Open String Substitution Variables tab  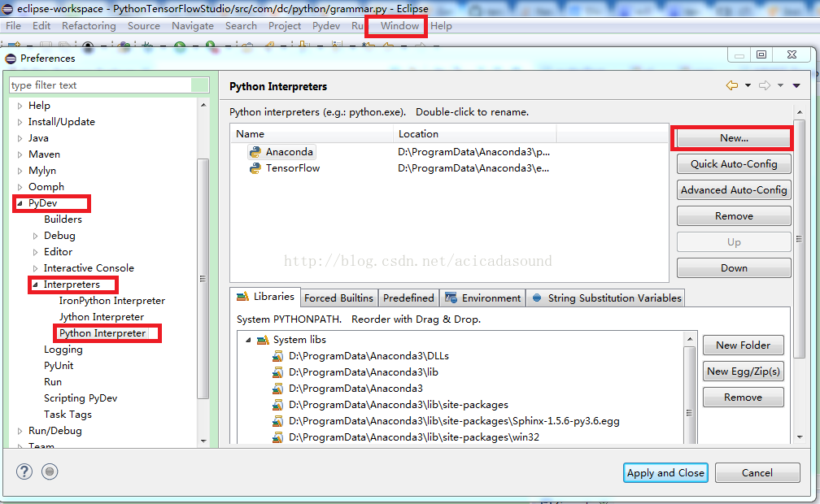[605, 298]
